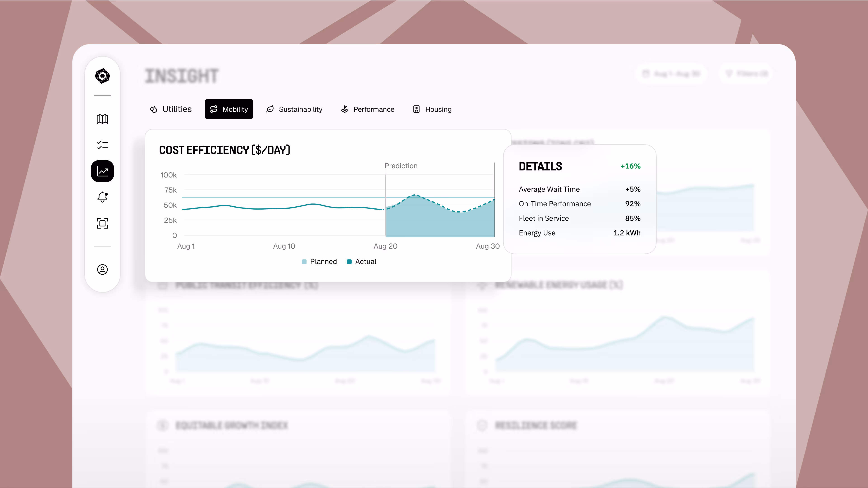Click the 50k y-axis label

(x=170, y=205)
